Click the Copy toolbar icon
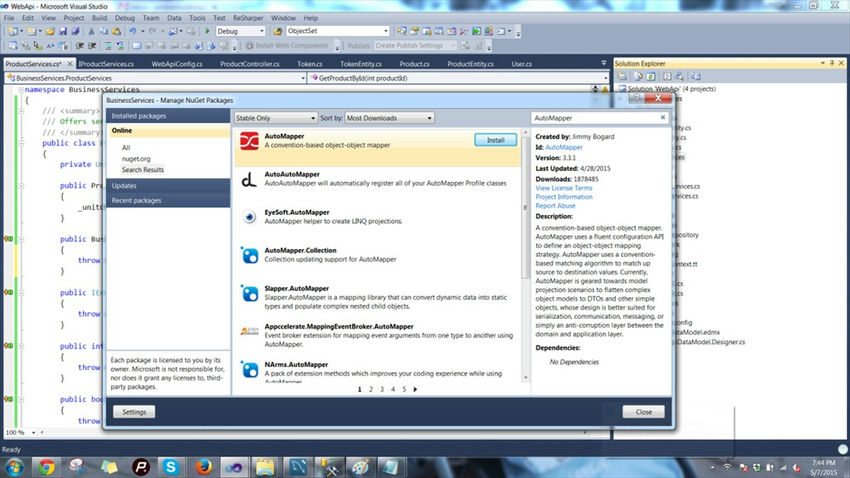Screen dimensions: 850x478 pyautogui.click(x=104, y=31)
